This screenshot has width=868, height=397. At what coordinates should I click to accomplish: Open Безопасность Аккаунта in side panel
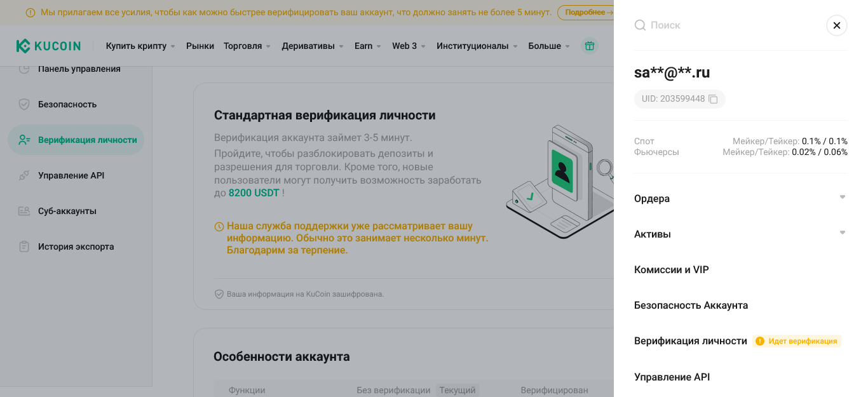point(691,306)
